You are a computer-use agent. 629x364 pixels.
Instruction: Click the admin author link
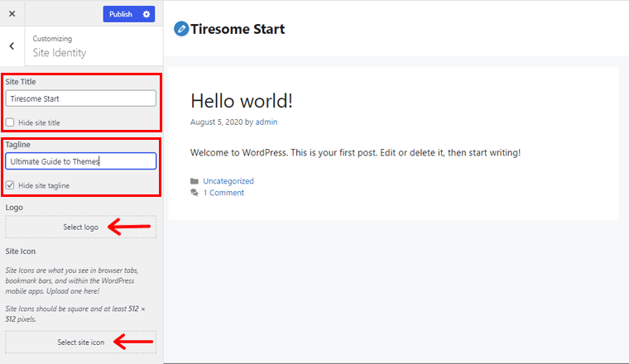pos(266,122)
